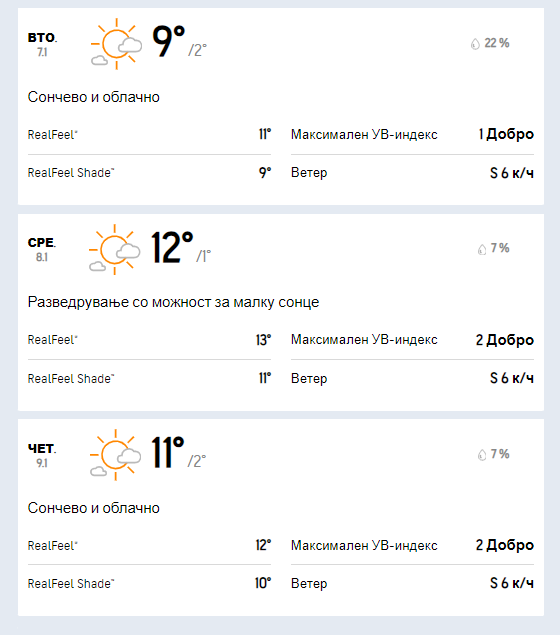Click the Thursday sun and clouds icon
The image size is (560, 635).
point(115,455)
